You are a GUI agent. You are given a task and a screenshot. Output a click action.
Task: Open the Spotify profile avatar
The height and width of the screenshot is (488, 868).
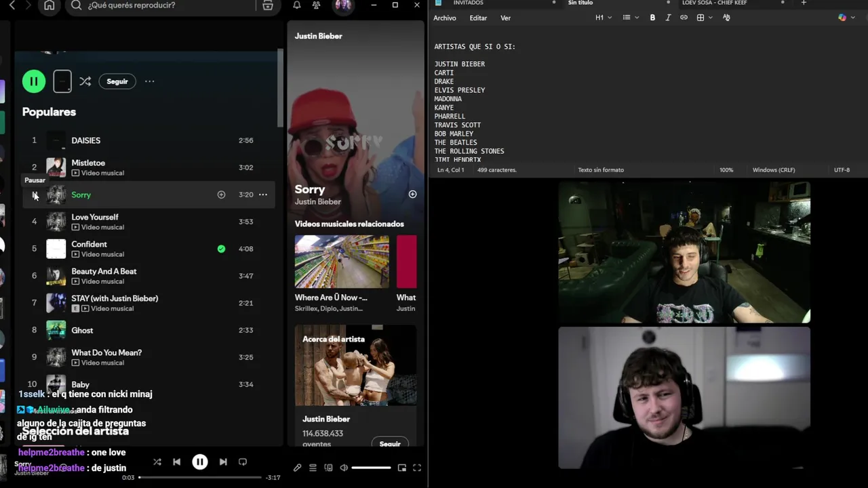point(343,5)
